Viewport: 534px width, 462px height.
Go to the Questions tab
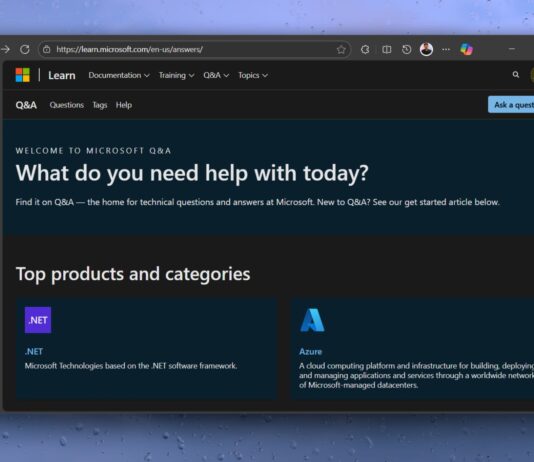pos(67,105)
